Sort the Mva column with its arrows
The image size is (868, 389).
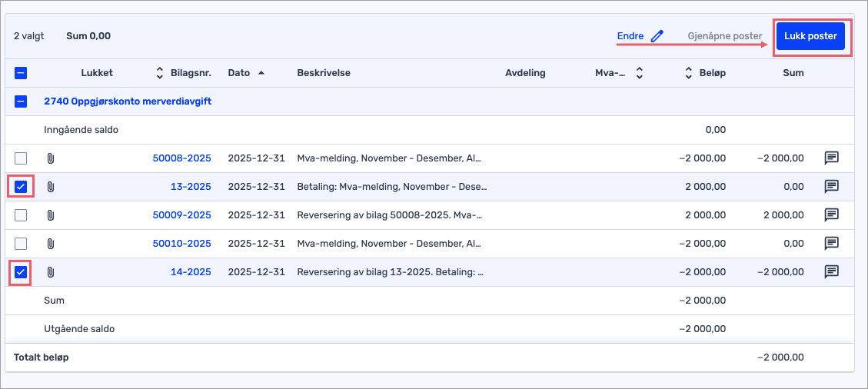tap(640, 73)
